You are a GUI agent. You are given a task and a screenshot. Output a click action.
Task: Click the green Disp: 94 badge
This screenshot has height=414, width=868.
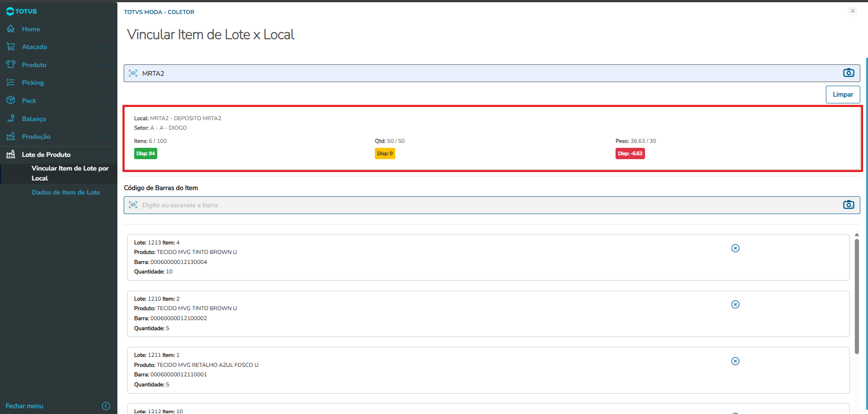[x=145, y=154]
